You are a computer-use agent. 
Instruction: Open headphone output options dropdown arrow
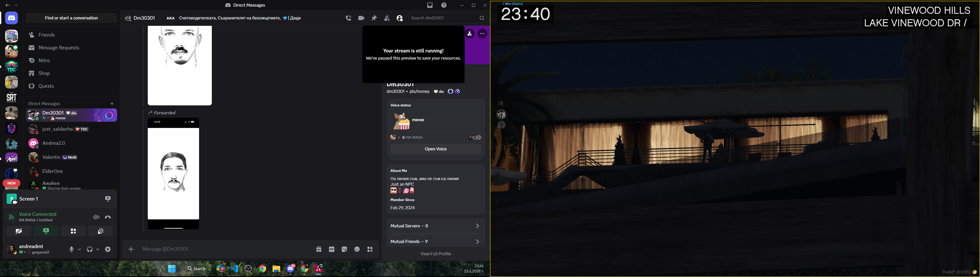tap(98, 249)
